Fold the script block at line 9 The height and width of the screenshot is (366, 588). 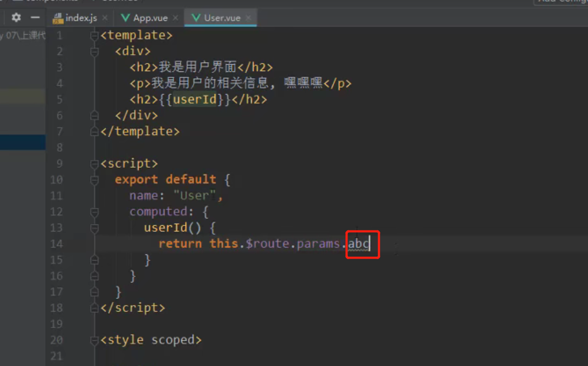(94, 164)
